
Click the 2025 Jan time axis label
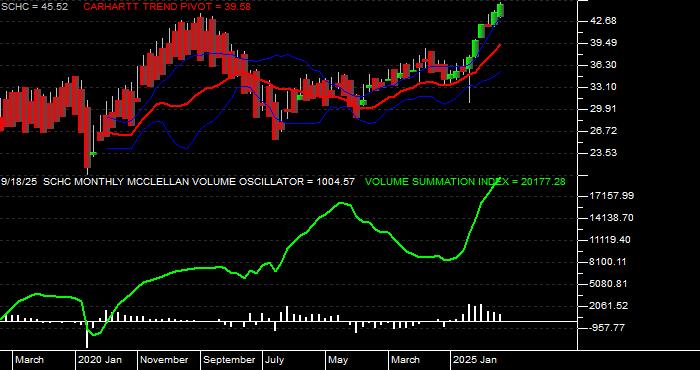[475, 360]
